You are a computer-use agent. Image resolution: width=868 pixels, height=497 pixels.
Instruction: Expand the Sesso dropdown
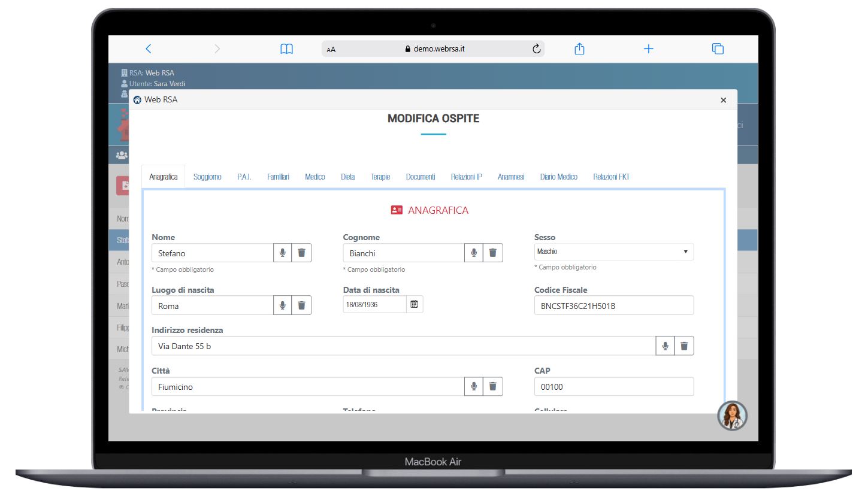(x=613, y=251)
